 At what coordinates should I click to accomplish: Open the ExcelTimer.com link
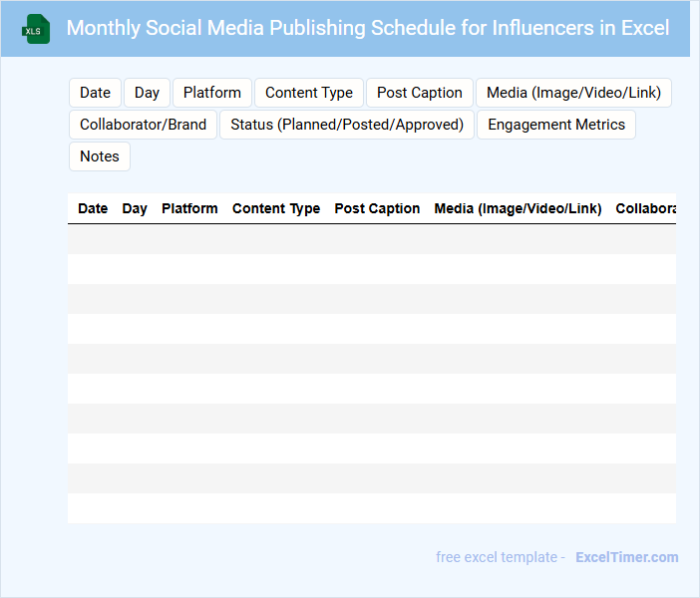[x=626, y=557]
